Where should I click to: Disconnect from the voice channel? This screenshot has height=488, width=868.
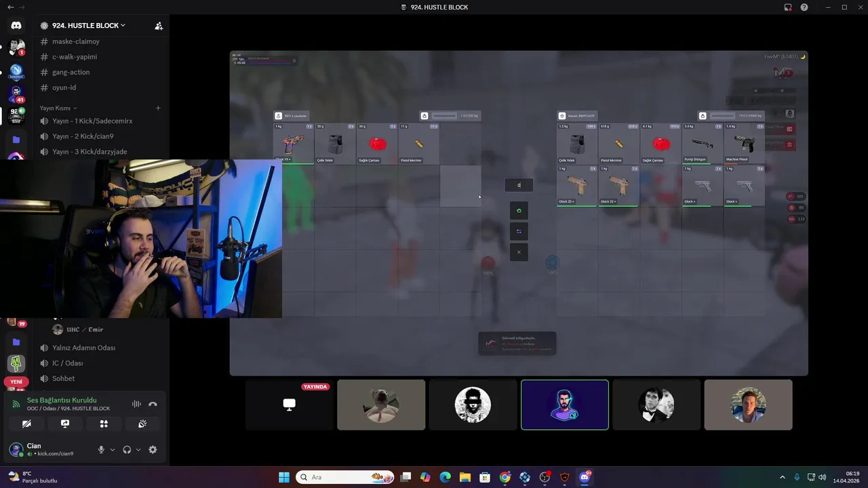(x=153, y=404)
